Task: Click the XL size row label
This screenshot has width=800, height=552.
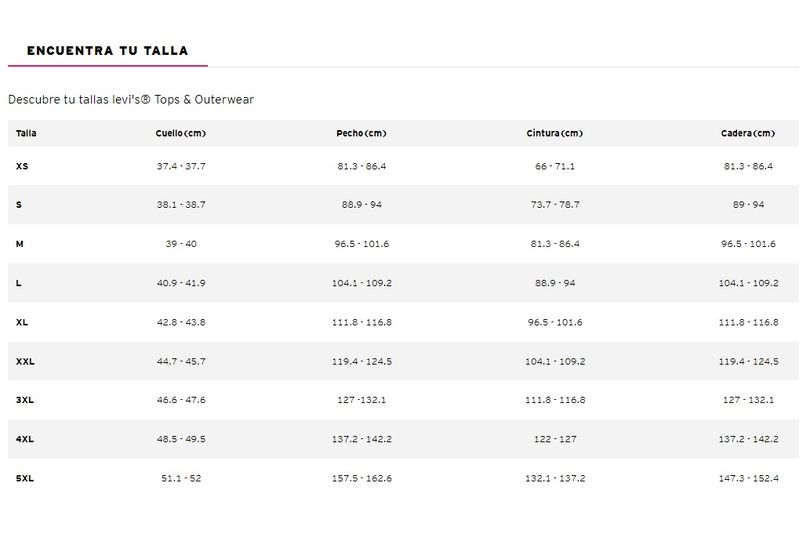Action: click(x=22, y=322)
